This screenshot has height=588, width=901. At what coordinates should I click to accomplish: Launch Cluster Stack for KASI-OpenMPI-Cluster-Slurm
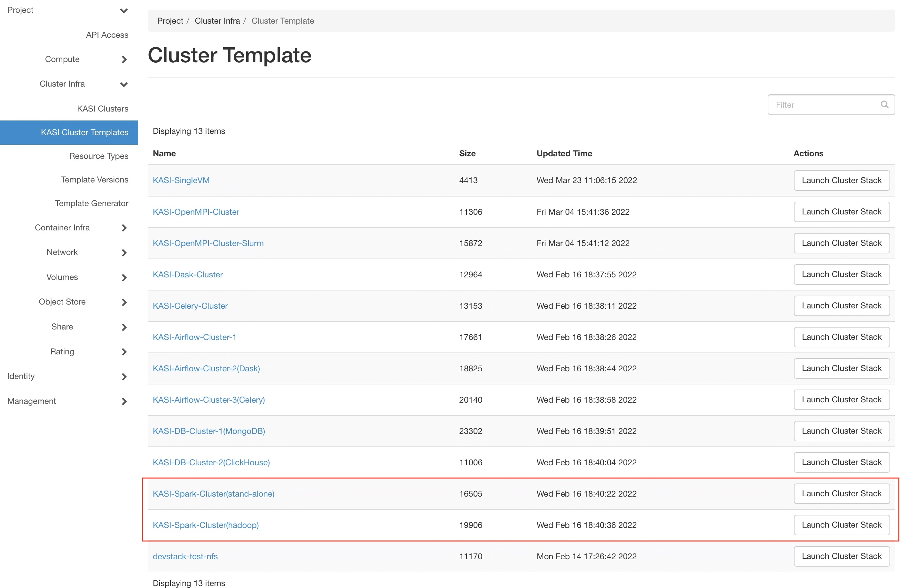coord(842,243)
